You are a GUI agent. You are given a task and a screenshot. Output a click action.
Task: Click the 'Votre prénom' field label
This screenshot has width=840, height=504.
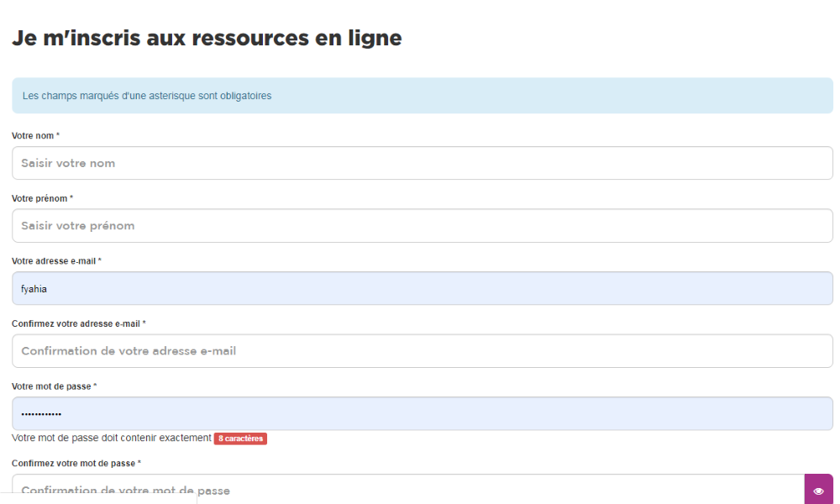click(x=39, y=198)
